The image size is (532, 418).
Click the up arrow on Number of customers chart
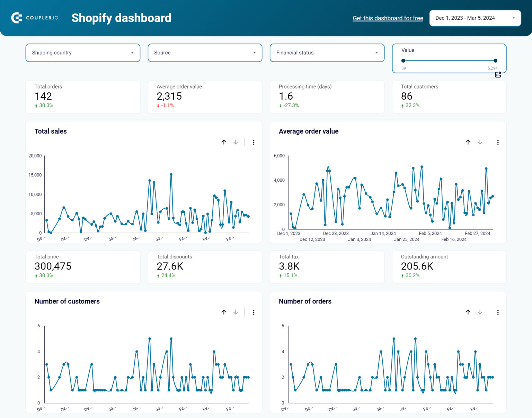[224, 312]
